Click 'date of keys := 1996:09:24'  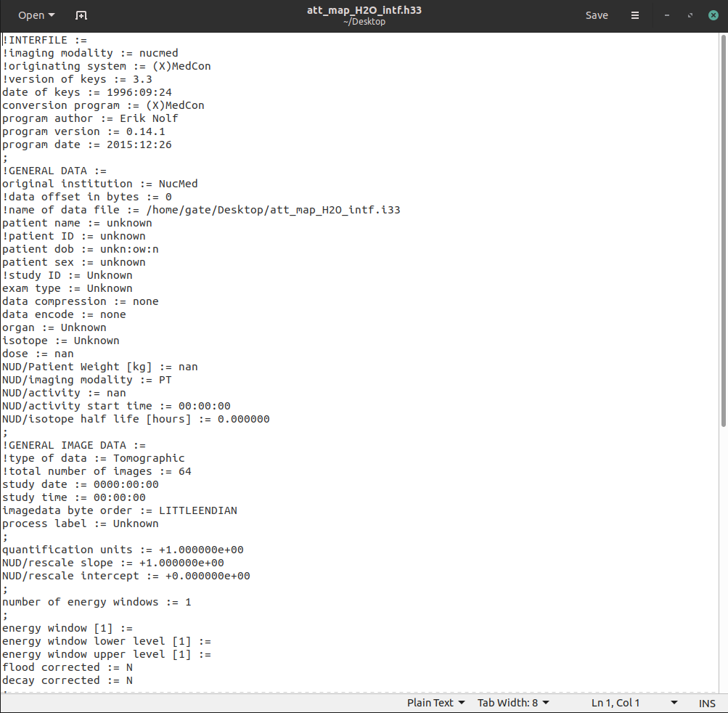pos(87,92)
